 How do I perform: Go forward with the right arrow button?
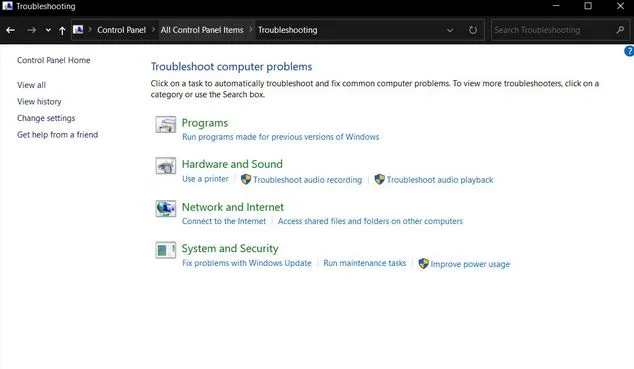[x=32, y=30]
